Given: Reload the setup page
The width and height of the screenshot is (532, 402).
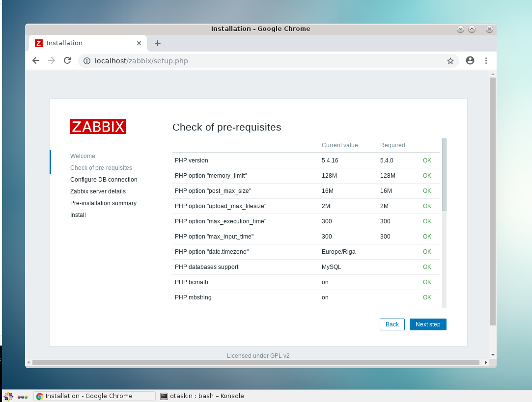Looking at the screenshot, I should tap(67, 61).
